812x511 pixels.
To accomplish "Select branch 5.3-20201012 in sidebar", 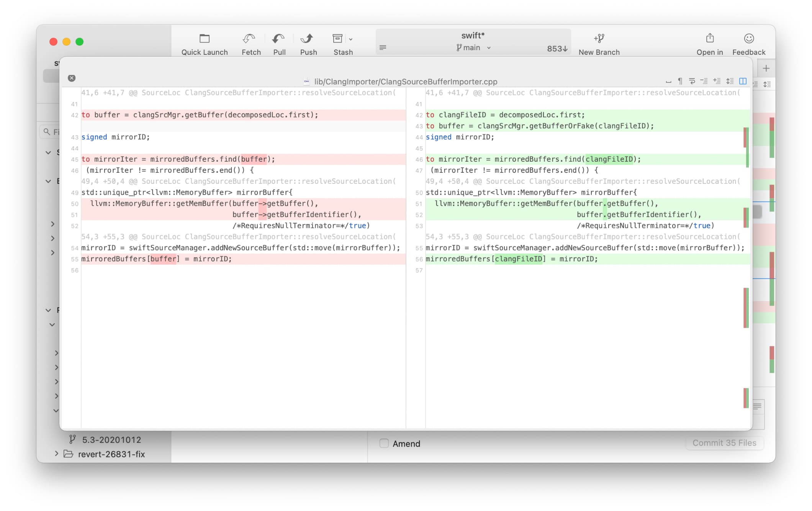I will 111,439.
